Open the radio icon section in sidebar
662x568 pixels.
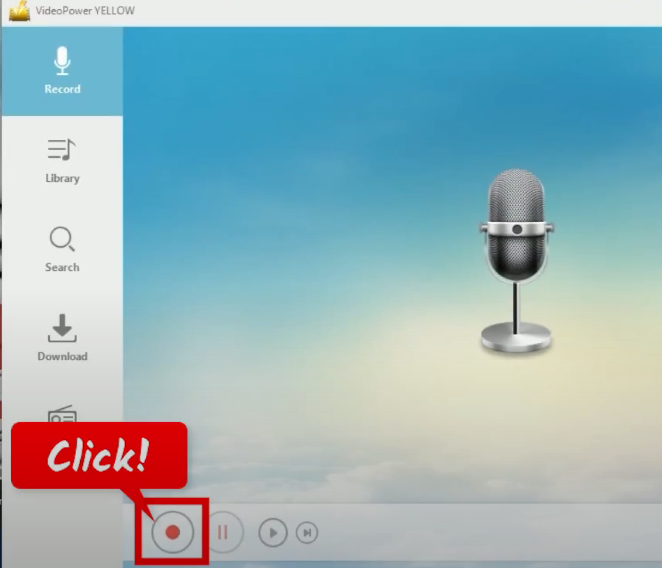(x=62, y=415)
